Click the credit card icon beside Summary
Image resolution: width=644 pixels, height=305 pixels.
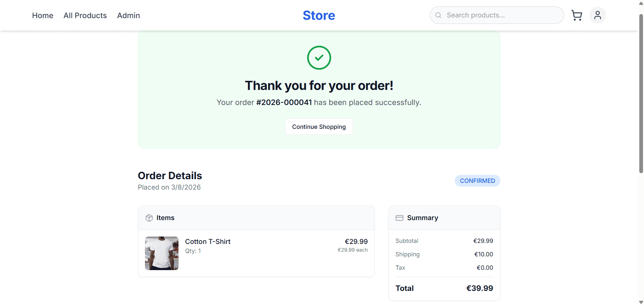point(399,218)
